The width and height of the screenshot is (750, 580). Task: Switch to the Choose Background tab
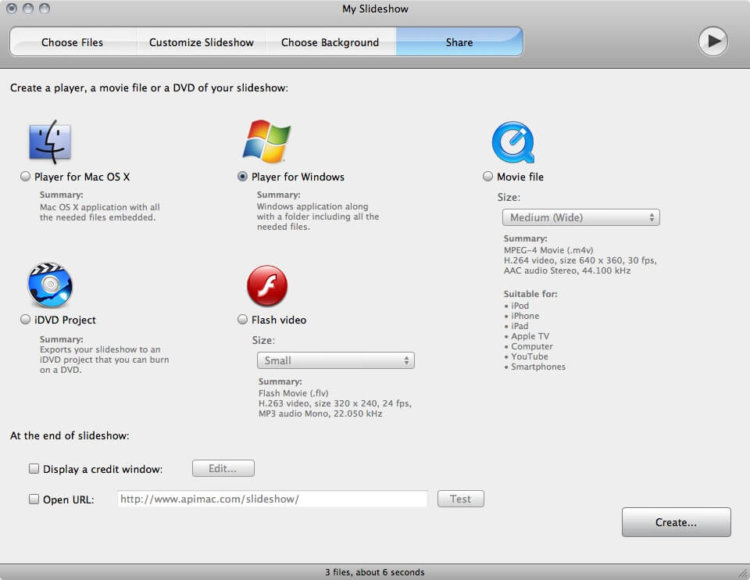(330, 42)
